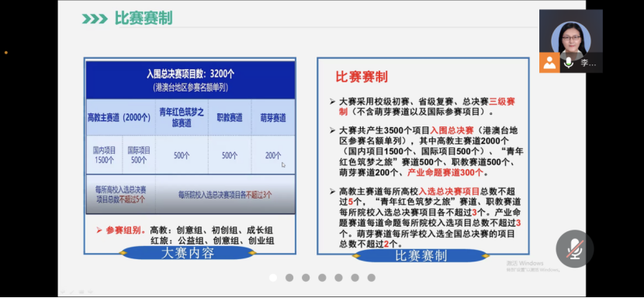Select the participant name label 李...
644x298 pixels.
pyautogui.click(x=588, y=64)
